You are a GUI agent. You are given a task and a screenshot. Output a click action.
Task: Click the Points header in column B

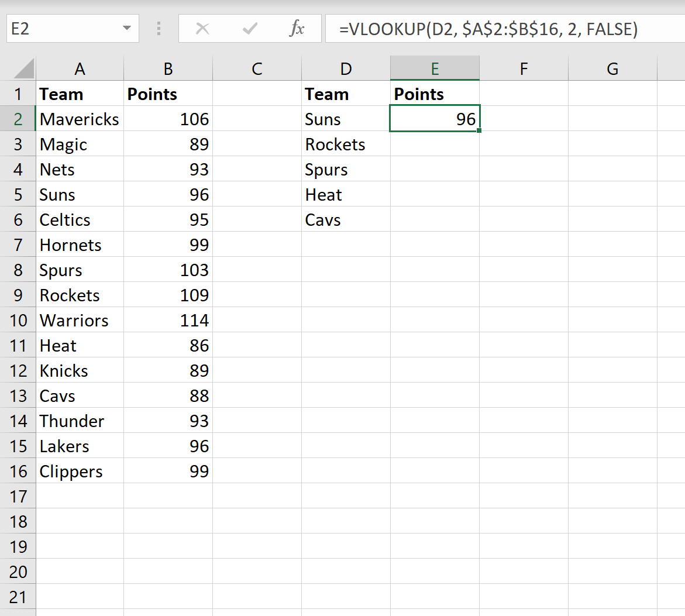click(168, 94)
